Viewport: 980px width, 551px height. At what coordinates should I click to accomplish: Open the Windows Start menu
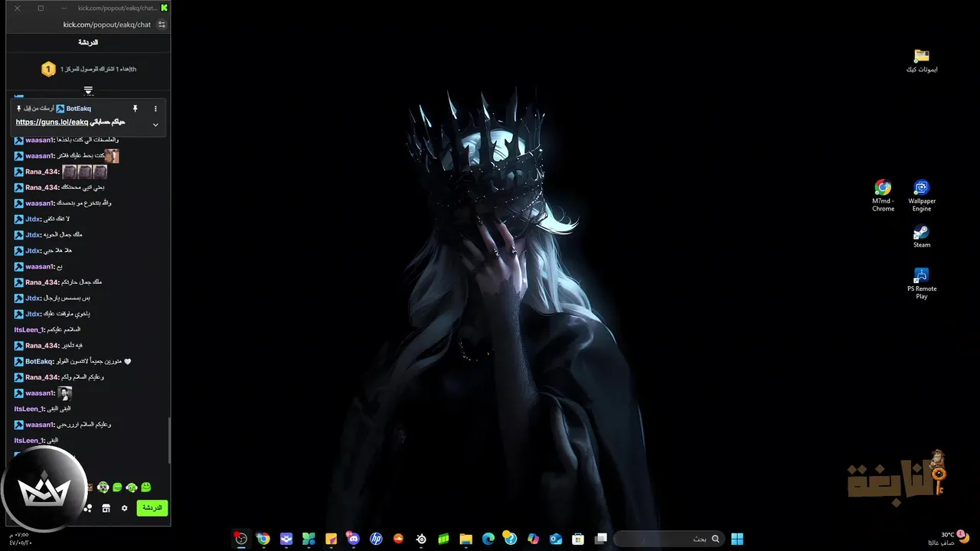737,539
